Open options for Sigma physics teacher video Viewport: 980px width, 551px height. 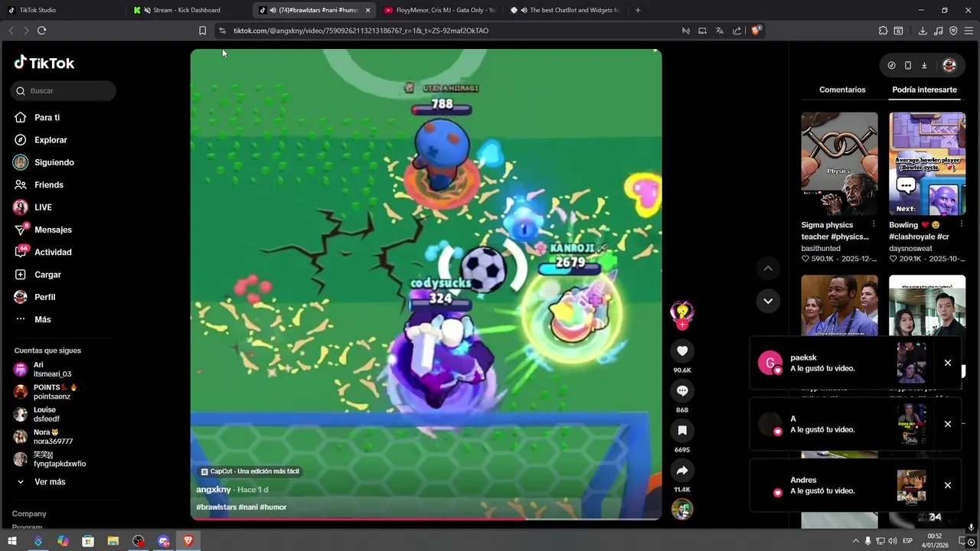874,225
